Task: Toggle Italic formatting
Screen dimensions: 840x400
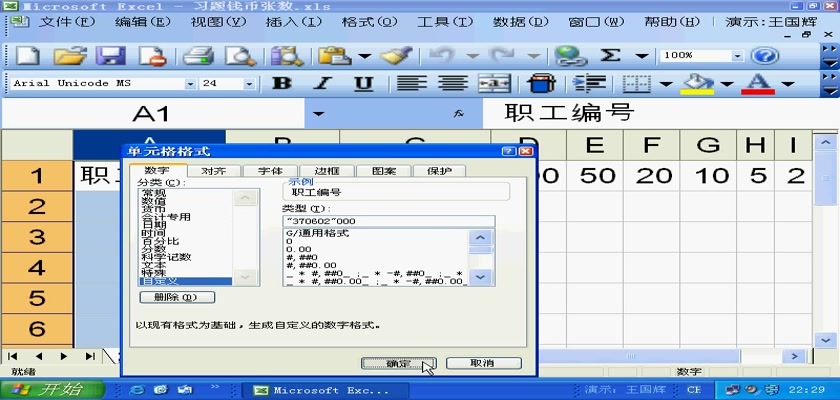Action: [x=323, y=84]
